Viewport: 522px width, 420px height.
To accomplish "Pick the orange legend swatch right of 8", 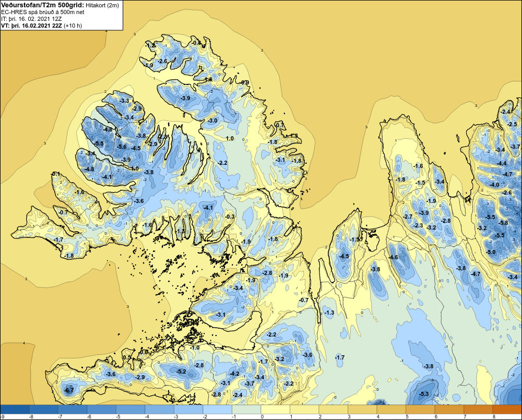I will [x=507, y=409].
